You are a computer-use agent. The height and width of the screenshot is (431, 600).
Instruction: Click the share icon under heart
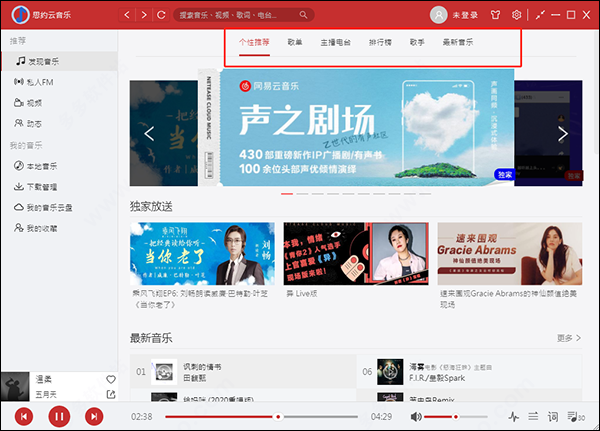[x=111, y=394]
